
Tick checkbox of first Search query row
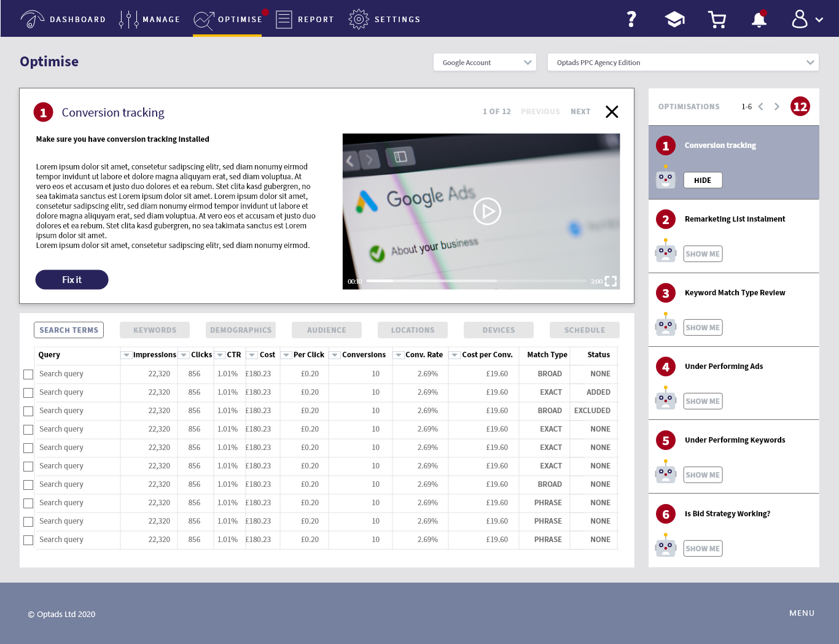coord(28,374)
